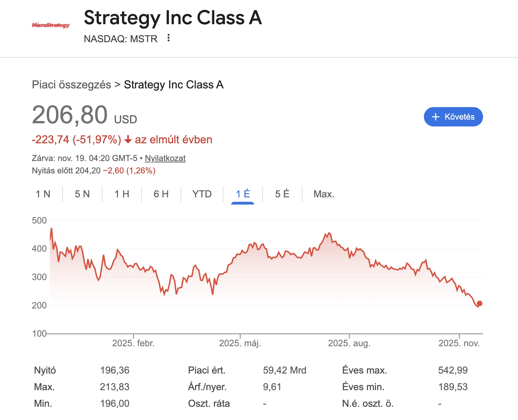Click the NASDAQ: MSTR ticker text
Screen dimensions: 518x420
tap(121, 39)
